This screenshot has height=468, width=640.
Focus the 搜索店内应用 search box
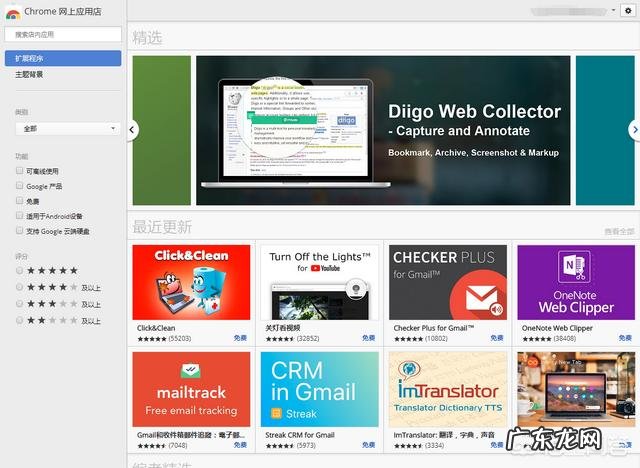pos(62,34)
